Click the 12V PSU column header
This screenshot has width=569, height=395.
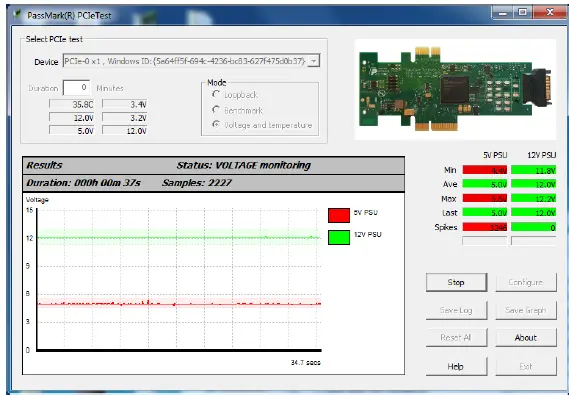pos(541,155)
